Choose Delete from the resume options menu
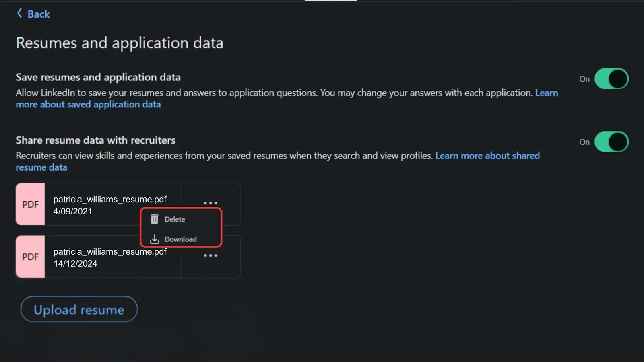 click(x=175, y=219)
